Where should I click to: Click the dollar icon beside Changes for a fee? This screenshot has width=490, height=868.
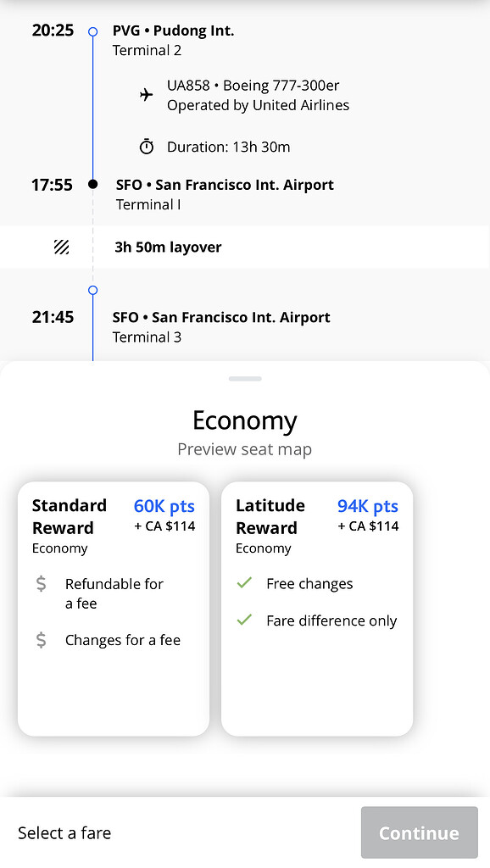[41, 640]
